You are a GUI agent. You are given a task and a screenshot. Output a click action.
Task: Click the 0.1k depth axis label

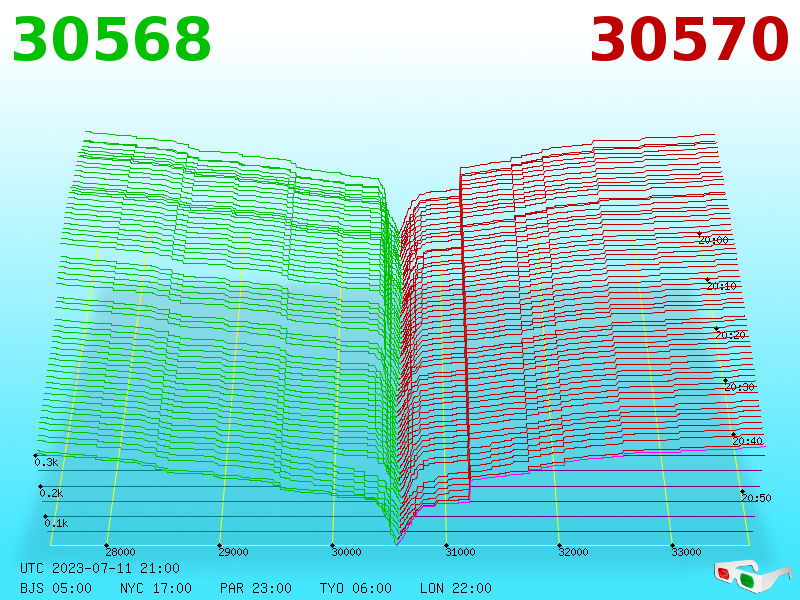(56, 523)
